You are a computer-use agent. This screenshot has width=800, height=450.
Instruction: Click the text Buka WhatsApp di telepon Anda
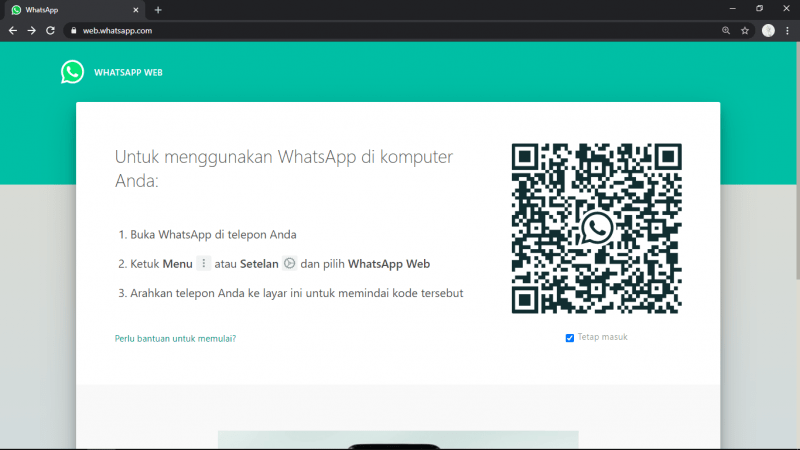pyautogui.click(x=213, y=235)
